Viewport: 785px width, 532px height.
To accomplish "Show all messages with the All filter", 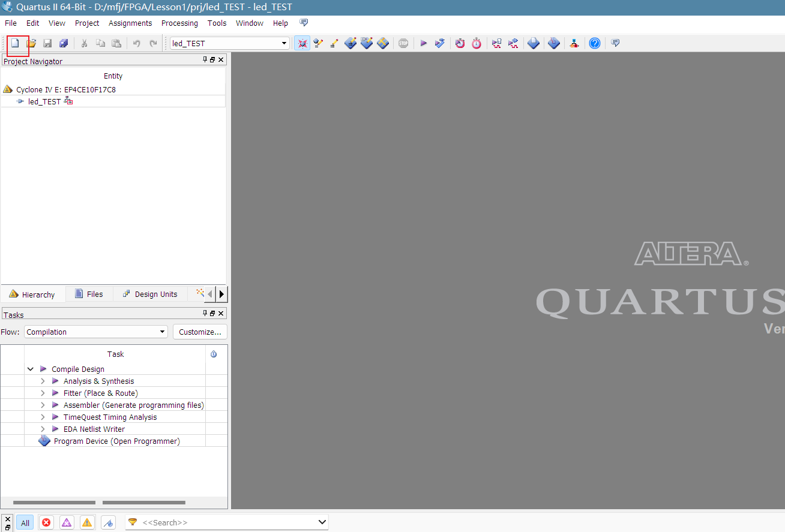I will click(25, 523).
